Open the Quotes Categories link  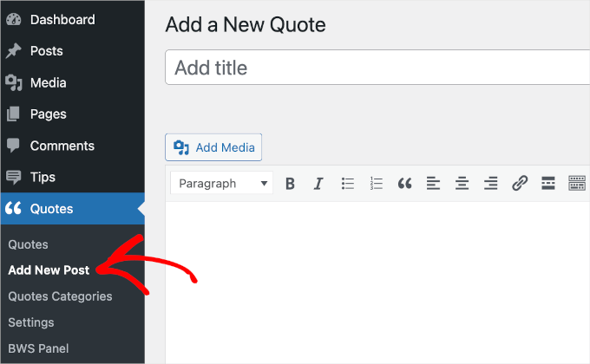(60, 296)
